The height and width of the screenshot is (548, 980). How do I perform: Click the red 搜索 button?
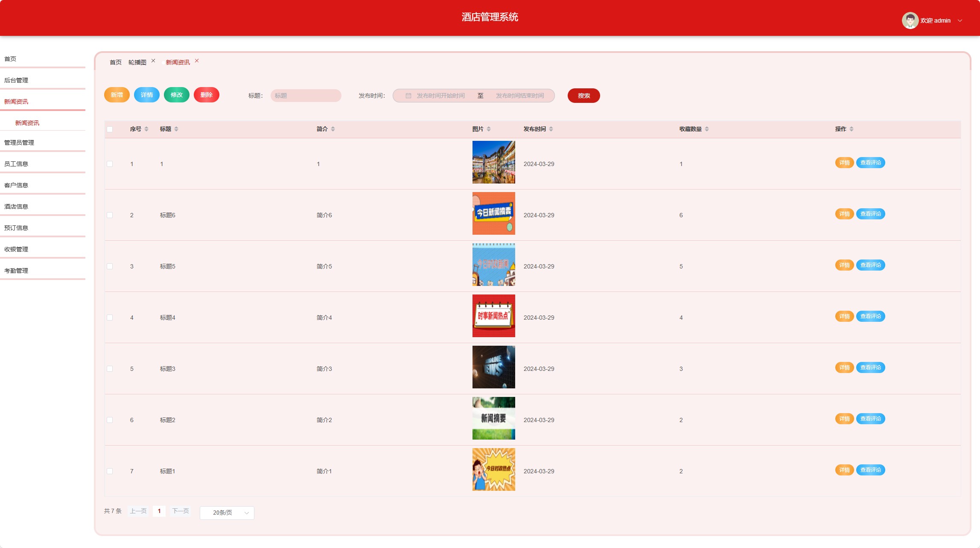click(583, 96)
